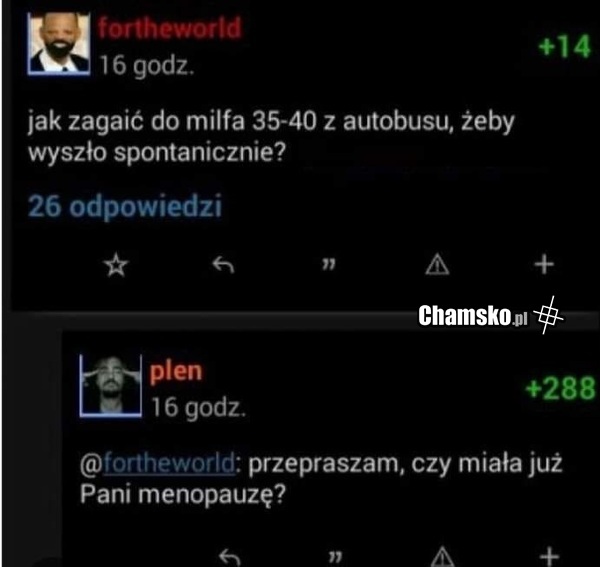Quote fortheworld's post with quotation icon

[329, 264]
